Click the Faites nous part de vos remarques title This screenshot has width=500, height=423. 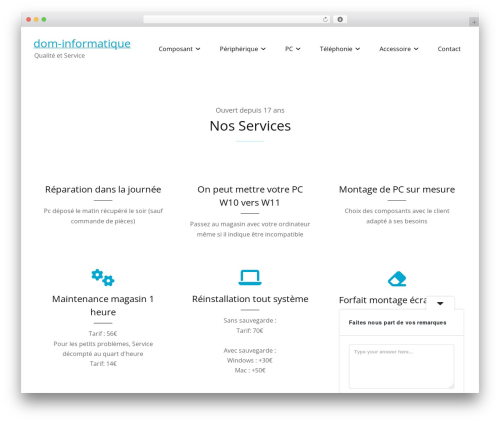[x=397, y=323]
